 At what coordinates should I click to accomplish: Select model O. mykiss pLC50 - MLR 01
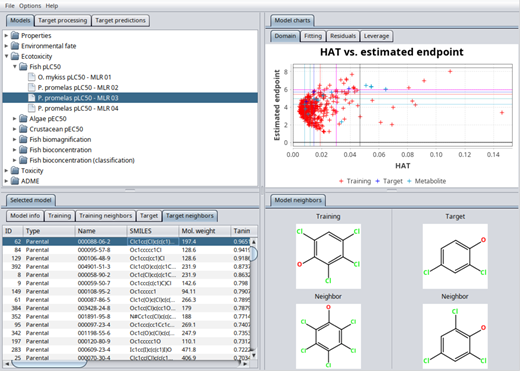74,77
